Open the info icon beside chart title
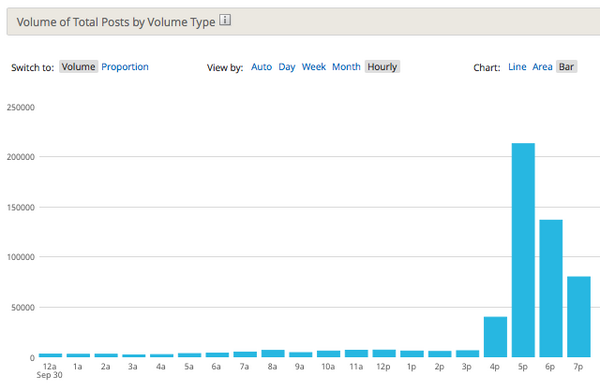The width and height of the screenshot is (600, 390). 225,20
